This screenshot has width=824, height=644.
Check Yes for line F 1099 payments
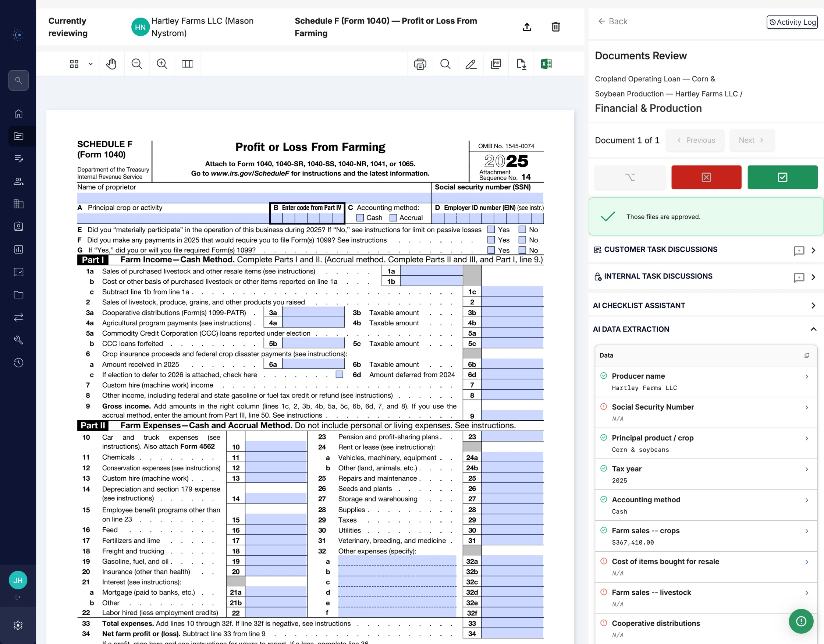coord(491,240)
